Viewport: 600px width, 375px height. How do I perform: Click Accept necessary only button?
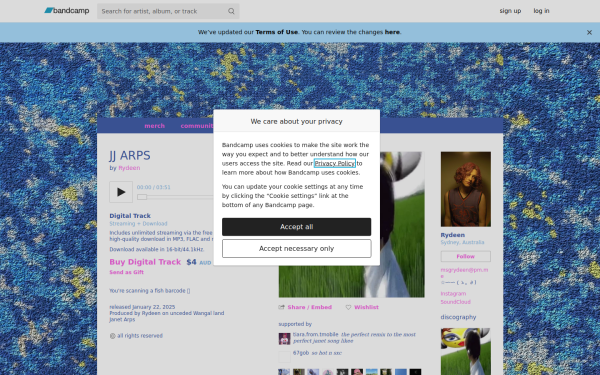click(296, 249)
